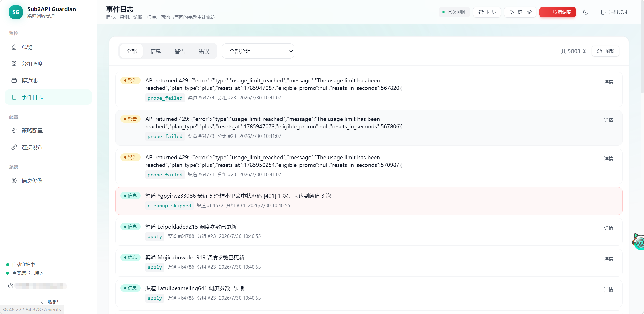
Task: Click 取消调度 red button
Action: pos(558,12)
